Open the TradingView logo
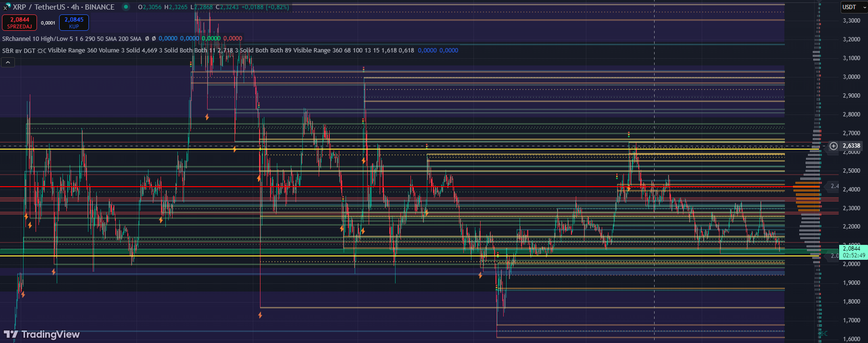This screenshot has height=343, width=868. point(42,334)
